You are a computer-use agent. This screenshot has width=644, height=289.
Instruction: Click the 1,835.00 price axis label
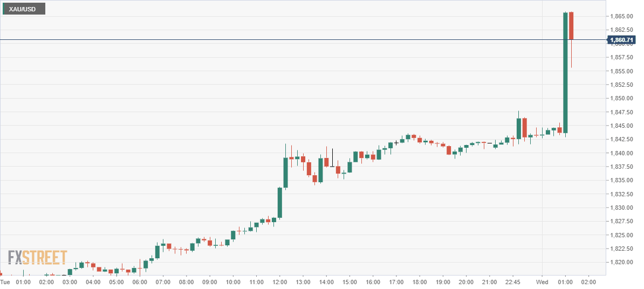pos(620,180)
